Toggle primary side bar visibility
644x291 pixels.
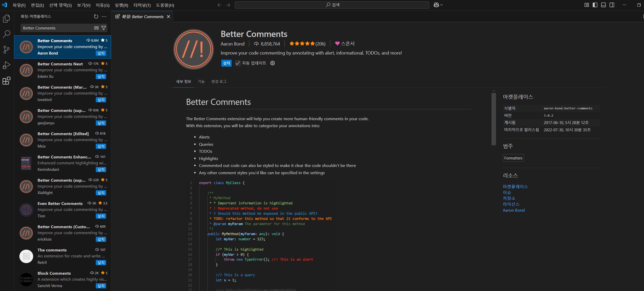[595, 5]
